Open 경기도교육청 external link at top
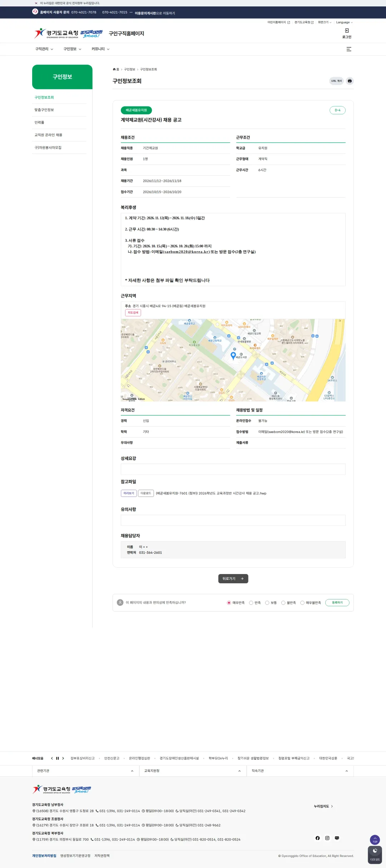This screenshot has height=868, width=386. pos(304,23)
